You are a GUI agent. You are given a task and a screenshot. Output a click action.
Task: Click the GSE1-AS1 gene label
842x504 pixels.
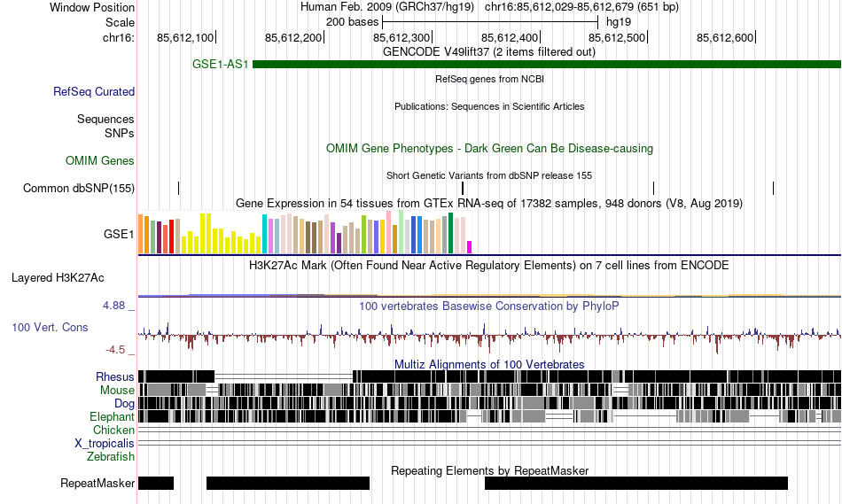click(220, 65)
